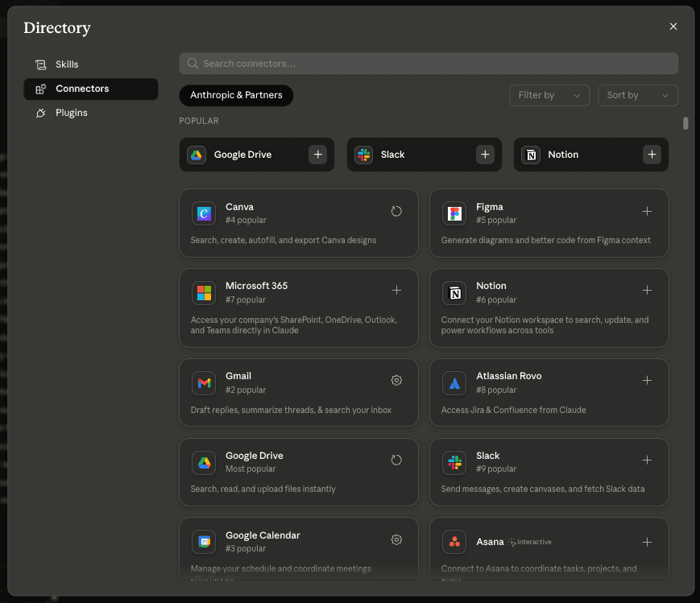Add Notion from the Popular chips
The width and height of the screenshot is (700, 603).
[x=652, y=155]
